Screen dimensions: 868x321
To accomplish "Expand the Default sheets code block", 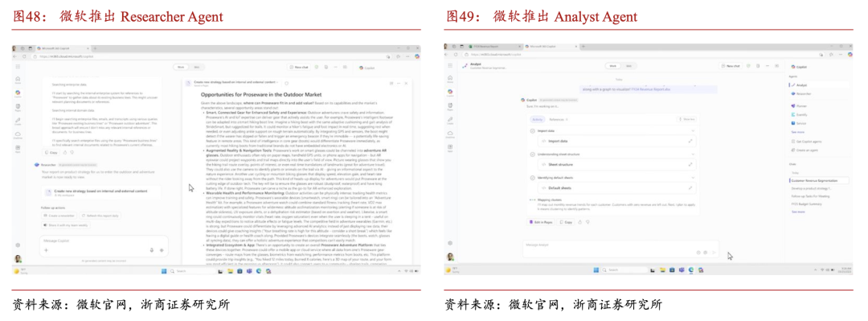I will coord(690,188).
